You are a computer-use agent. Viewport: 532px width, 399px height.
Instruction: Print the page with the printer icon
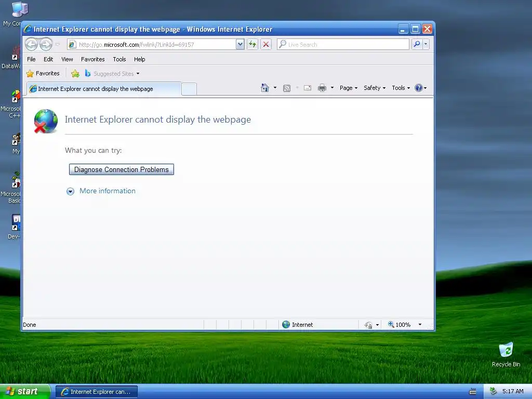[x=322, y=88]
